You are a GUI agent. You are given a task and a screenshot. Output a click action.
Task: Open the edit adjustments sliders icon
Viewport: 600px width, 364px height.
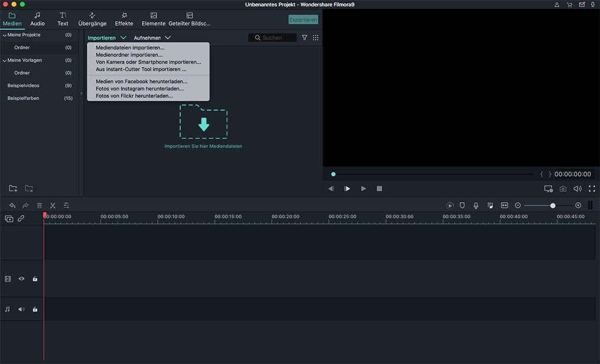pos(66,206)
